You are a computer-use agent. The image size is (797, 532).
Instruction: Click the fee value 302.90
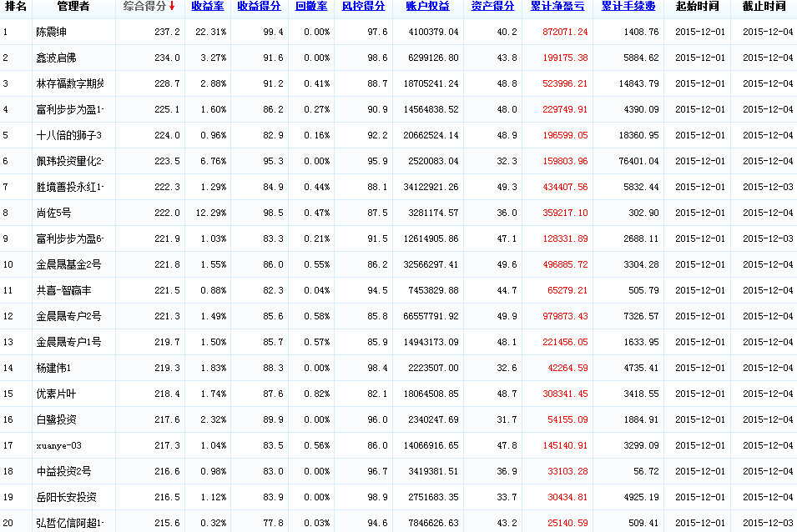pyautogui.click(x=644, y=213)
